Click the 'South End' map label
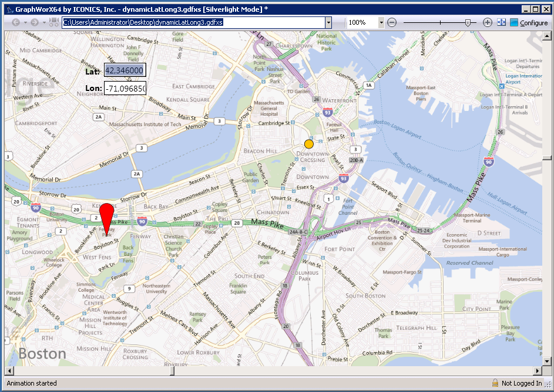 click(250, 276)
